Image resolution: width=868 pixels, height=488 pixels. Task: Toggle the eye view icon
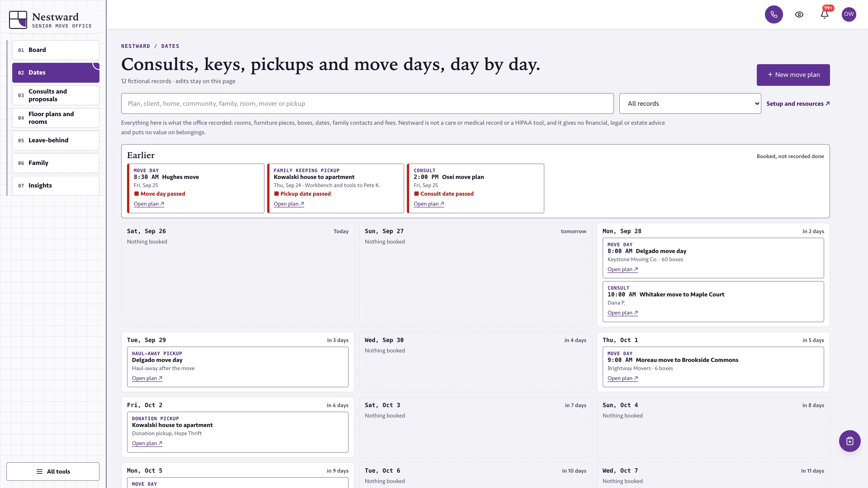pyautogui.click(x=799, y=14)
